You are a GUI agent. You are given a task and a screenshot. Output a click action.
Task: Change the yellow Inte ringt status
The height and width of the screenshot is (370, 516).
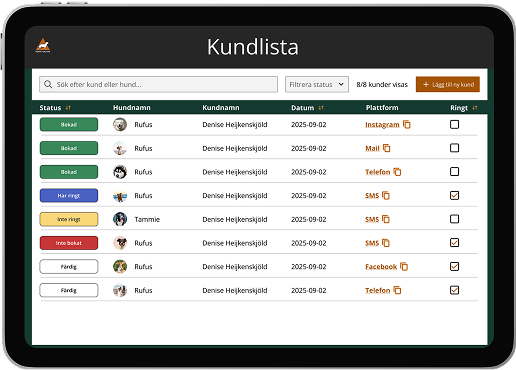point(69,219)
